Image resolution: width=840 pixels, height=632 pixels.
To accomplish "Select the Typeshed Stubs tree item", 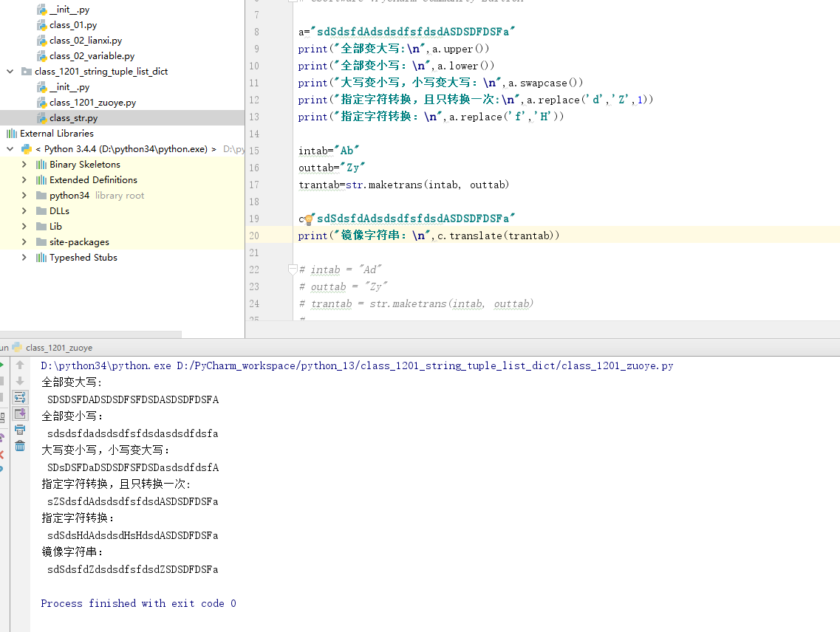I will click(83, 258).
